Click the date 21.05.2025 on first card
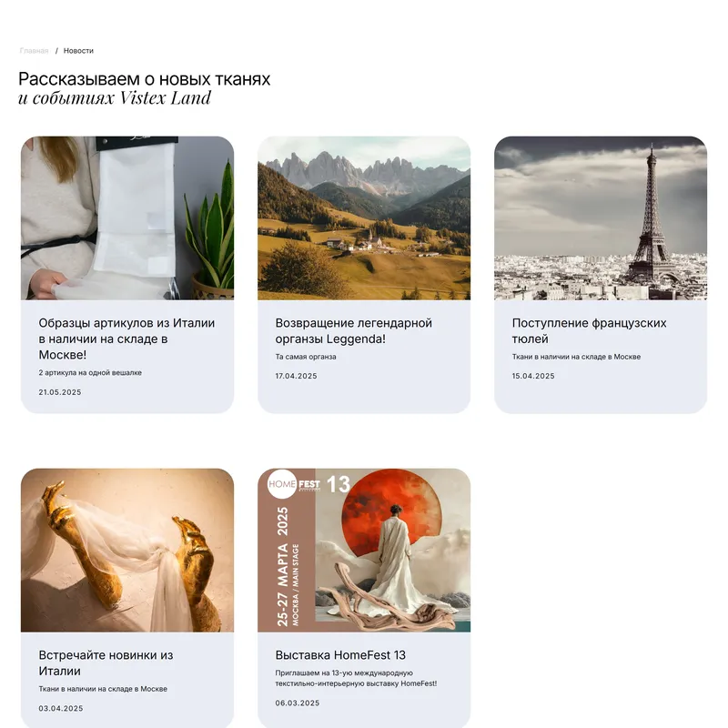The height and width of the screenshot is (728, 728). (60, 392)
